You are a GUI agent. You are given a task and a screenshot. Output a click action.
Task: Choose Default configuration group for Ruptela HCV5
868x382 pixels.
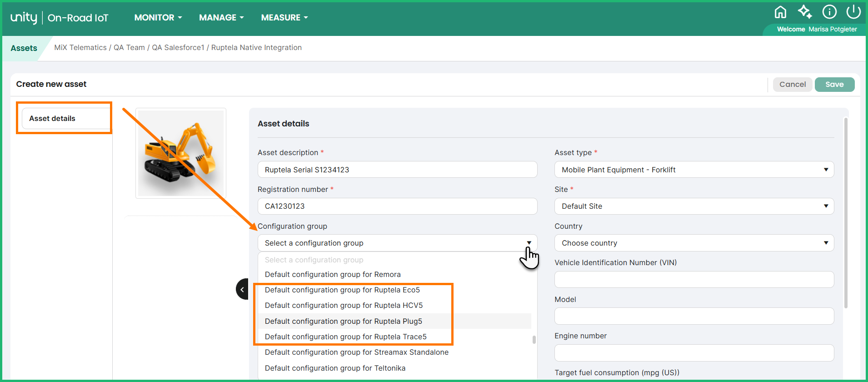coord(394,306)
